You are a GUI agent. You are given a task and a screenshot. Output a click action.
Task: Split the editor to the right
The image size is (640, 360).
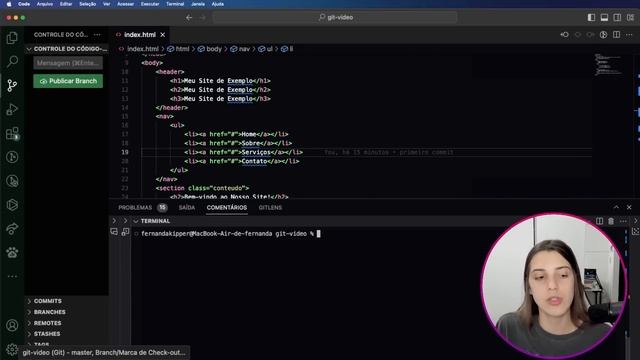(616, 35)
